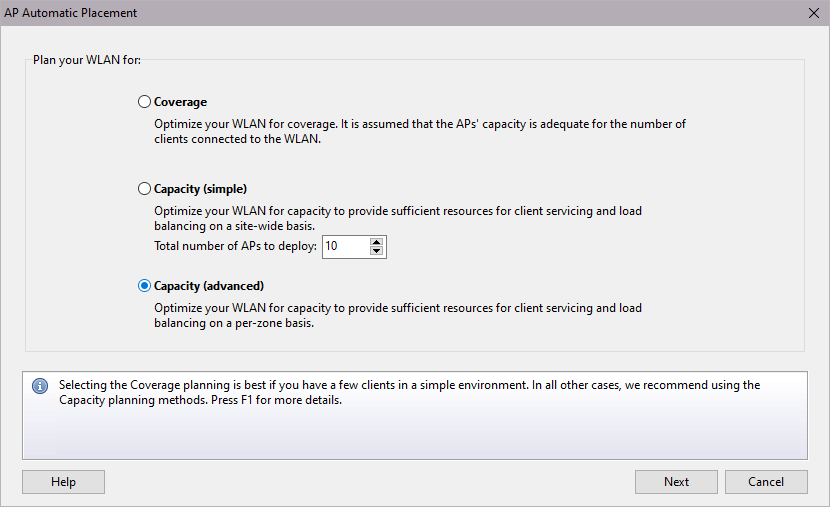Close the AP Automatic Placement dialog
The height and width of the screenshot is (507, 830).
(x=813, y=13)
